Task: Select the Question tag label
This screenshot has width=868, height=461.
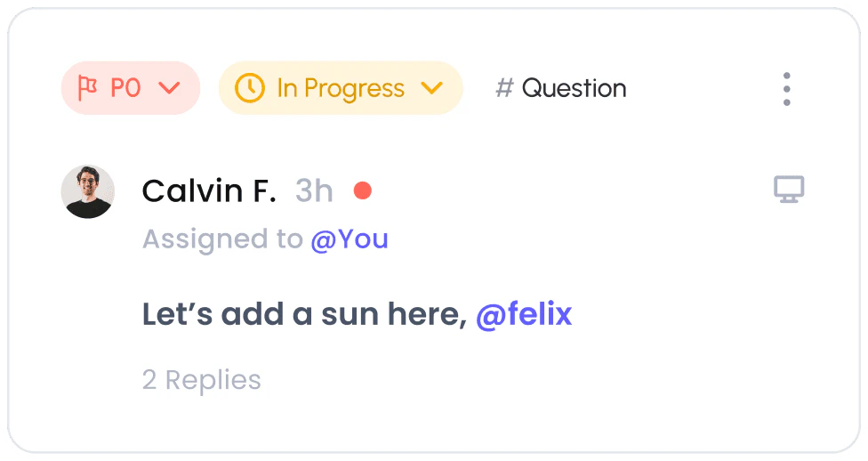Action: [x=574, y=88]
